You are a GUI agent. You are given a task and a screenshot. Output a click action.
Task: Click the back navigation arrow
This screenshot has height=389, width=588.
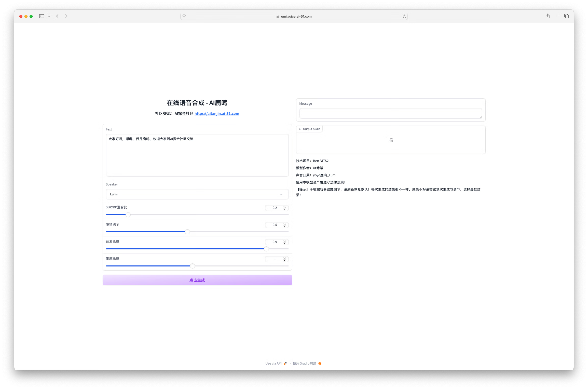pos(57,16)
